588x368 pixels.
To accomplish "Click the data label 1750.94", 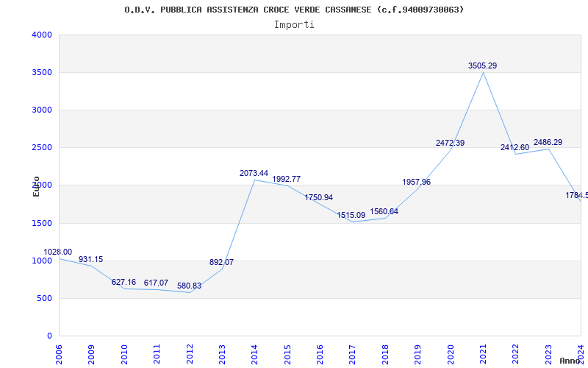I will (x=318, y=197).
